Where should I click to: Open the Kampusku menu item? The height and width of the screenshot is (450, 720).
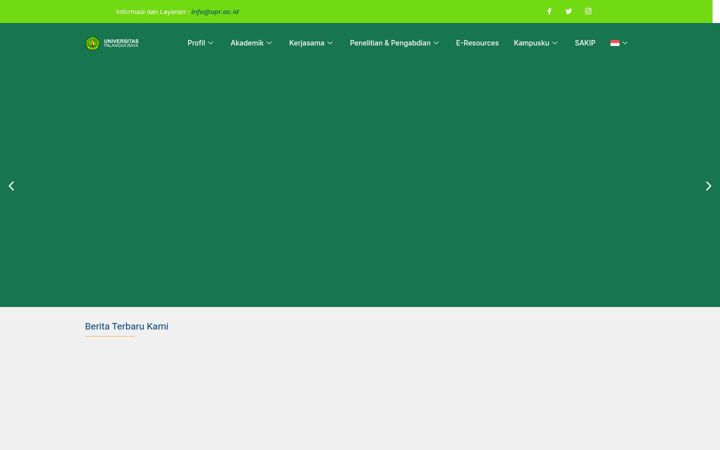click(x=531, y=43)
